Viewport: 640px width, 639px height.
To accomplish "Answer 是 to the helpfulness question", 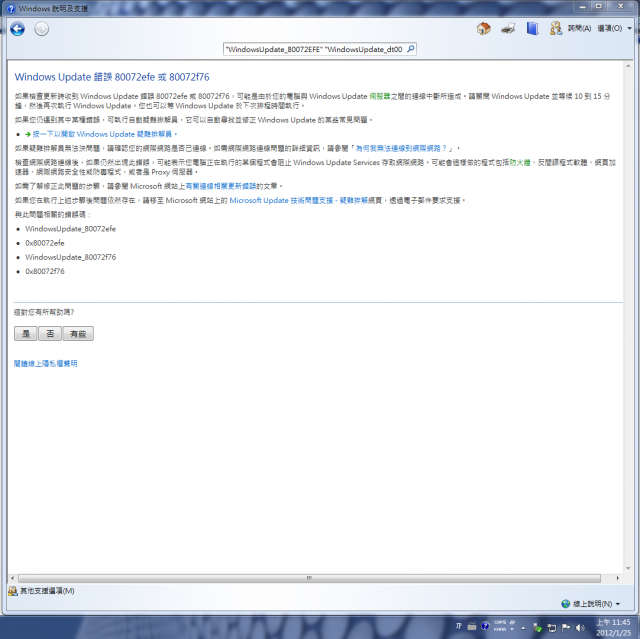I will pos(26,333).
